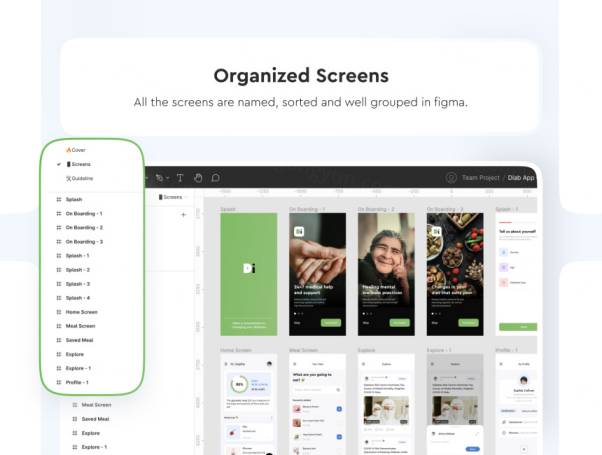The image size is (602, 455).
Task: Click the Team Project breadcrumb link
Action: (483, 178)
